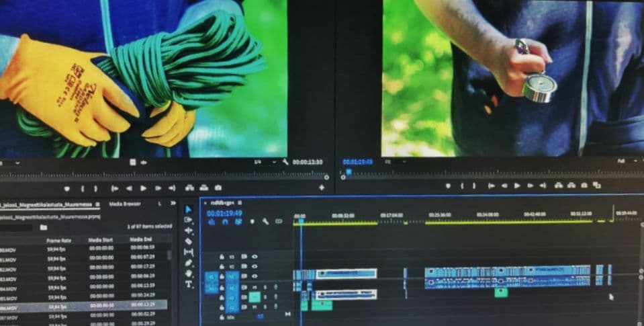Toggle lock on top video track
The width and height of the screenshot is (644, 326).
coord(222,255)
